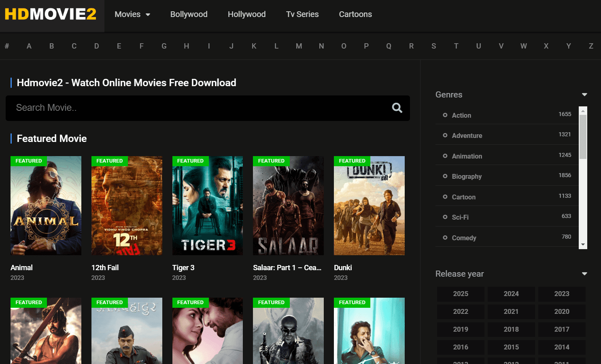Click the Dunki movie title

point(343,268)
